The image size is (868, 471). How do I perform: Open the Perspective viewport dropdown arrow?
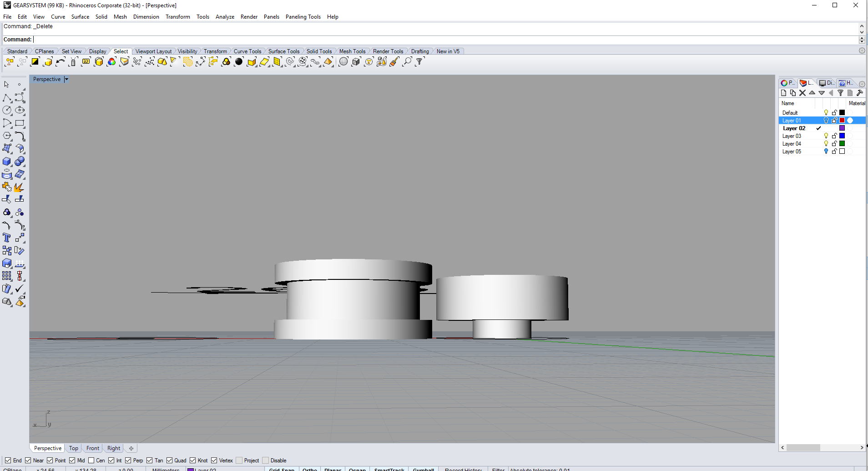click(66, 79)
